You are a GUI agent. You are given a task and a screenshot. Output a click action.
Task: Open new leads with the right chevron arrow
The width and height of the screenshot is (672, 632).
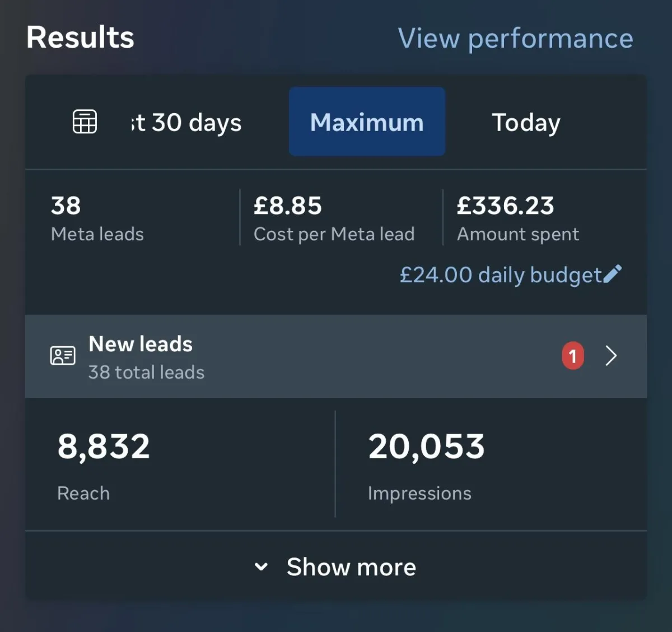click(611, 356)
